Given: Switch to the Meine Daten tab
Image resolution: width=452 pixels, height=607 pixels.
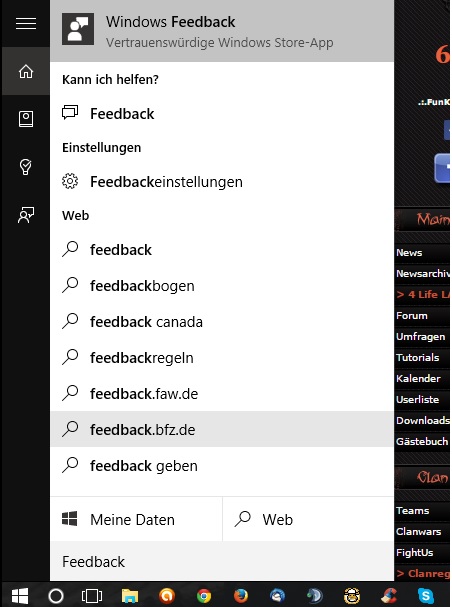Looking at the screenshot, I should coord(136,519).
